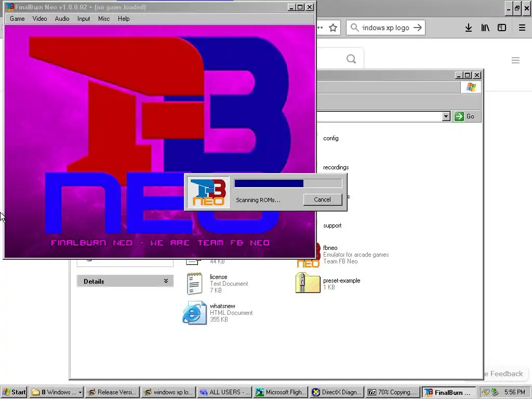The width and height of the screenshot is (532, 399).
Task: Select the preset-example file name
Action: click(x=342, y=281)
